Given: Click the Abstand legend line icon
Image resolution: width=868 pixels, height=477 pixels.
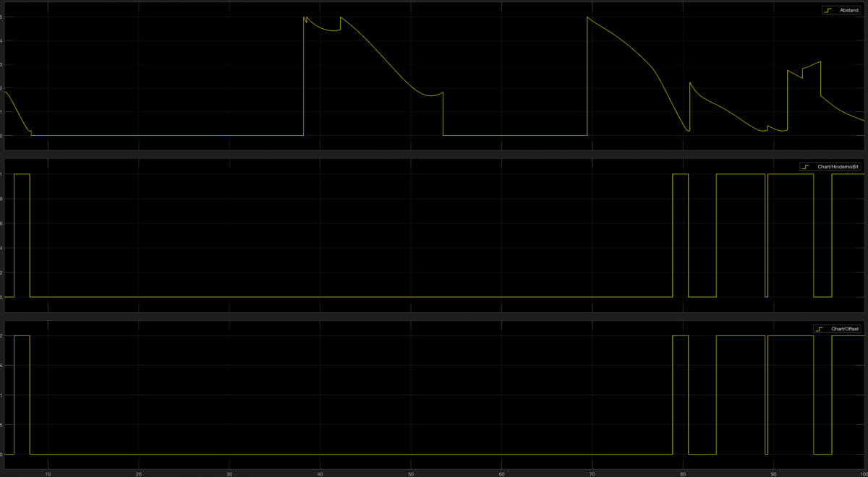Looking at the screenshot, I should click(x=827, y=10).
